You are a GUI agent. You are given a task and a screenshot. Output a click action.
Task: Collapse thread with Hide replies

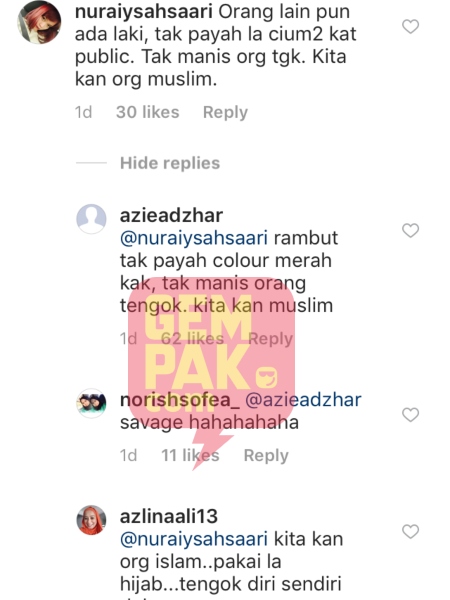coord(170,163)
